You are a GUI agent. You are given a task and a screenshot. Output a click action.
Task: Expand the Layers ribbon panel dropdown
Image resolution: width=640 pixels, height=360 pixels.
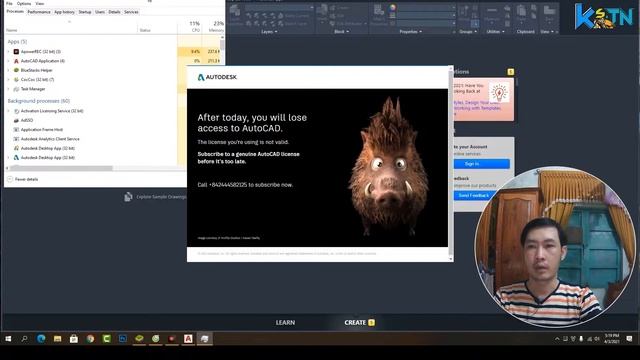(x=269, y=31)
